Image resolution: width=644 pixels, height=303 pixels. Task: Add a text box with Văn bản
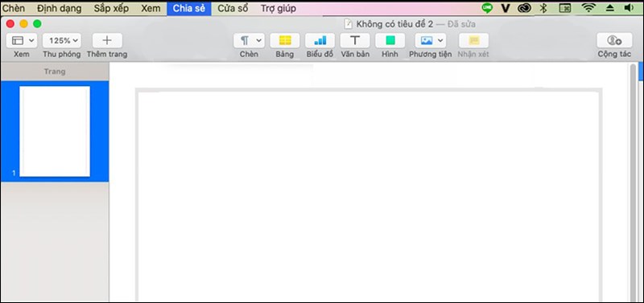coord(355,41)
